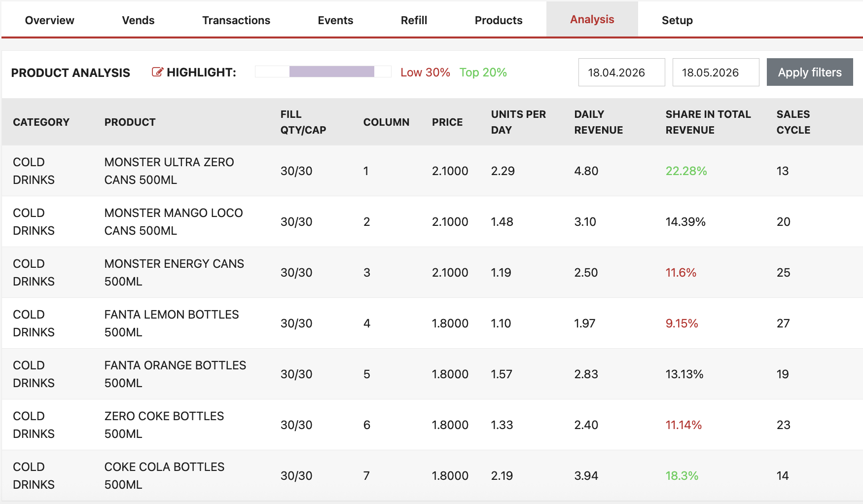Sort by FILL QTY/CAP column header
Viewport: 863px width, 504px height.
point(303,122)
